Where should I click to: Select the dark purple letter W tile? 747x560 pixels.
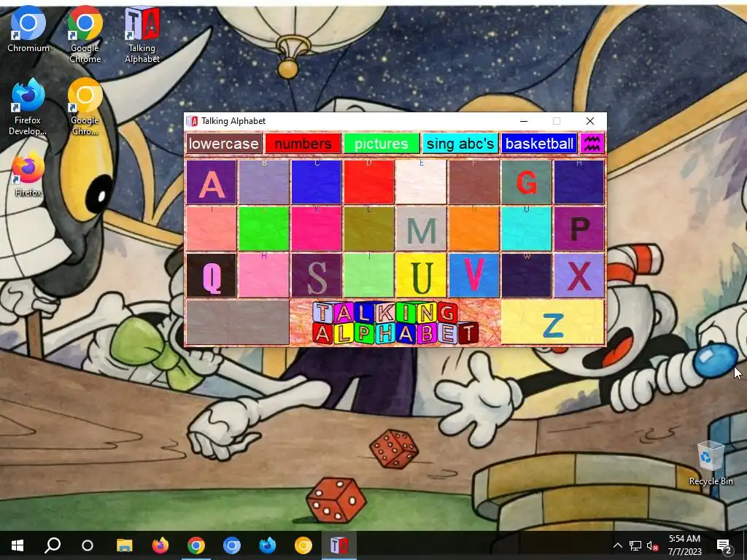[527, 275]
